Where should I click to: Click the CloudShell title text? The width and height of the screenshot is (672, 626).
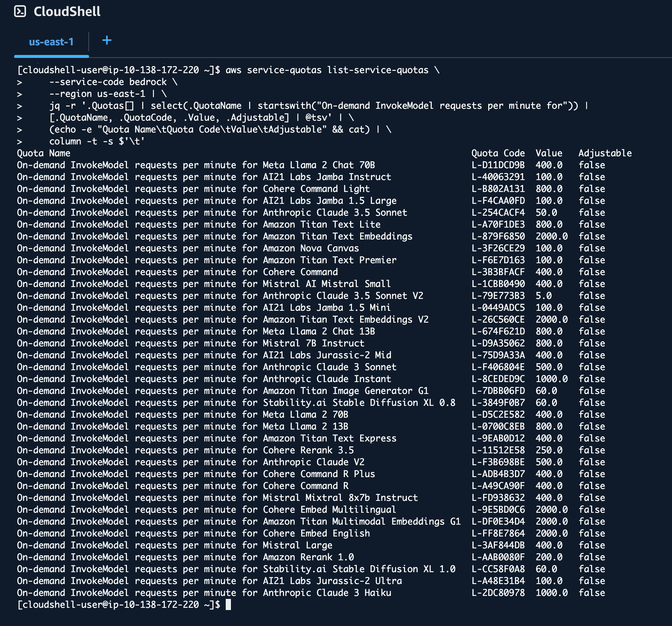(x=67, y=12)
